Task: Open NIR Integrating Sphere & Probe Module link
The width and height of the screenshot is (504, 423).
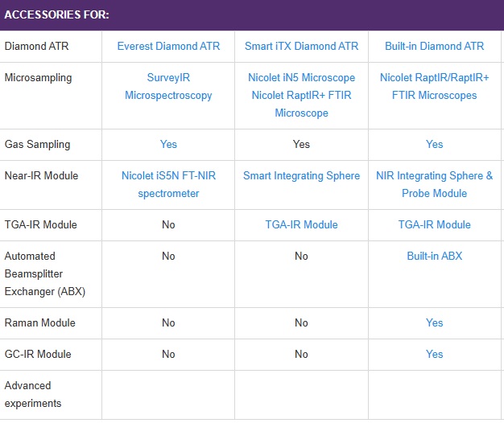Action: click(x=434, y=184)
